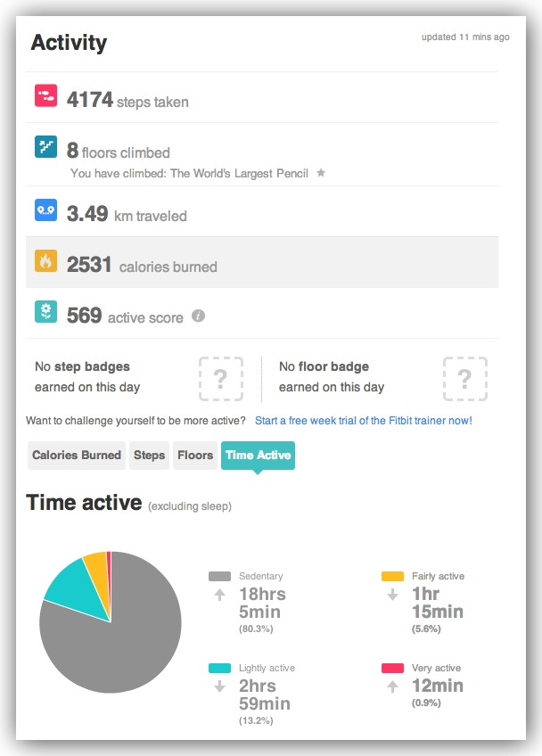The image size is (542, 756).
Task: Start the free Fitbit trainer trial link
Action: (x=363, y=420)
